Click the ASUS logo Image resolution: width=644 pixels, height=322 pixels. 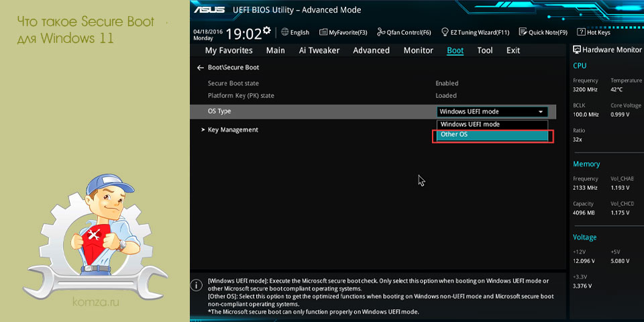click(209, 9)
